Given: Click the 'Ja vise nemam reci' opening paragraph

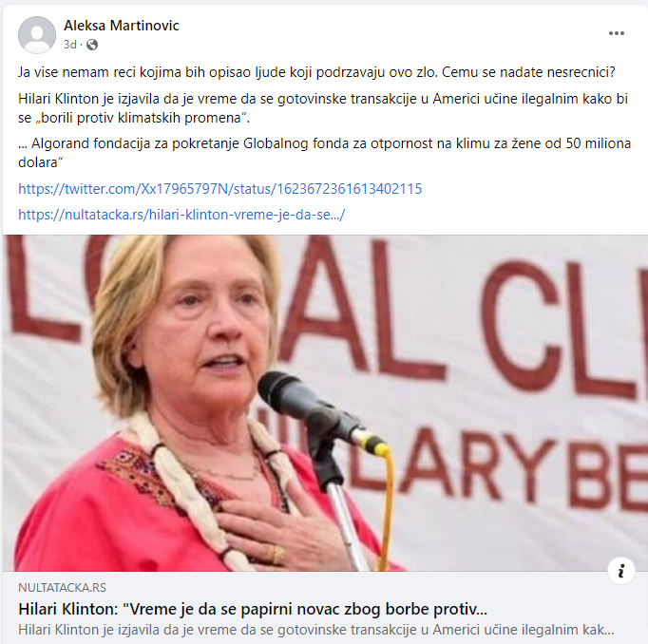Looking at the screenshot, I should click(x=317, y=72).
